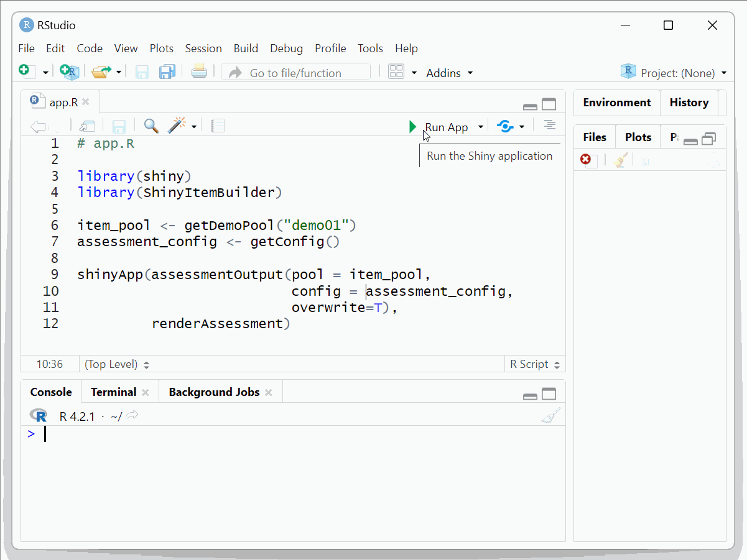Open an existing file with the folder icon

click(x=101, y=72)
